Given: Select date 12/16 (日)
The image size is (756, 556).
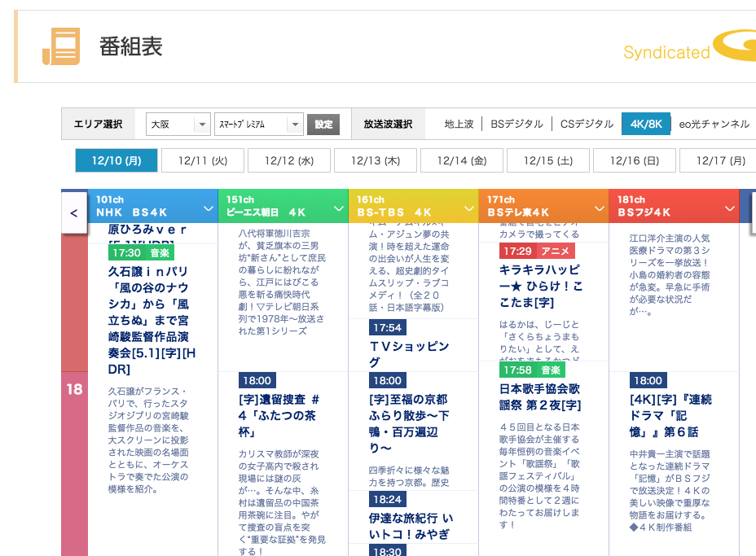Looking at the screenshot, I should (x=635, y=160).
